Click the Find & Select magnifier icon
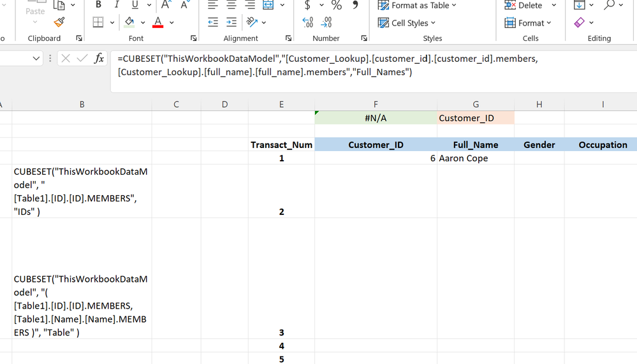The height and width of the screenshot is (364, 637). [x=609, y=5]
